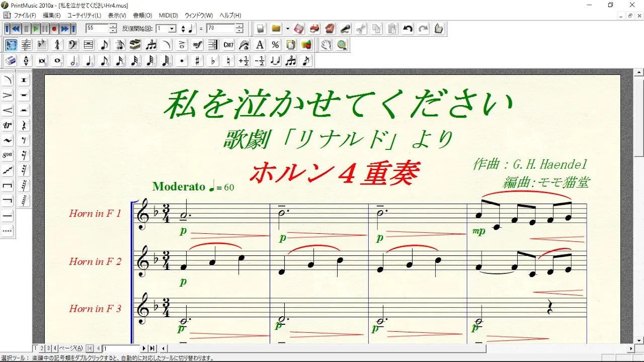Screen dimensions: 644x362
Task: Select the Page Layout tool
Action: coord(291,45)
